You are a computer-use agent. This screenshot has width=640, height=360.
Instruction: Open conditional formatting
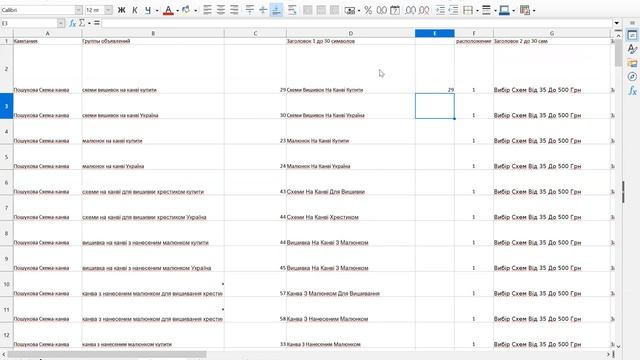[525, 10]
